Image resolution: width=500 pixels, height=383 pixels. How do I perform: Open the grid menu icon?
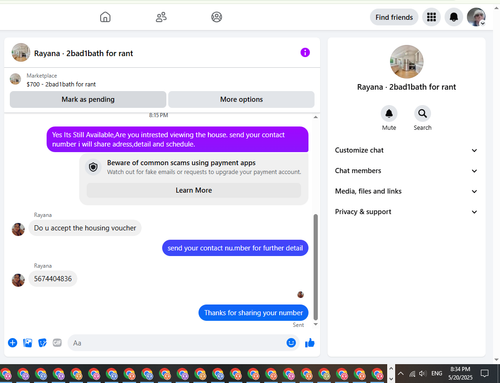[x=431, y=17]
